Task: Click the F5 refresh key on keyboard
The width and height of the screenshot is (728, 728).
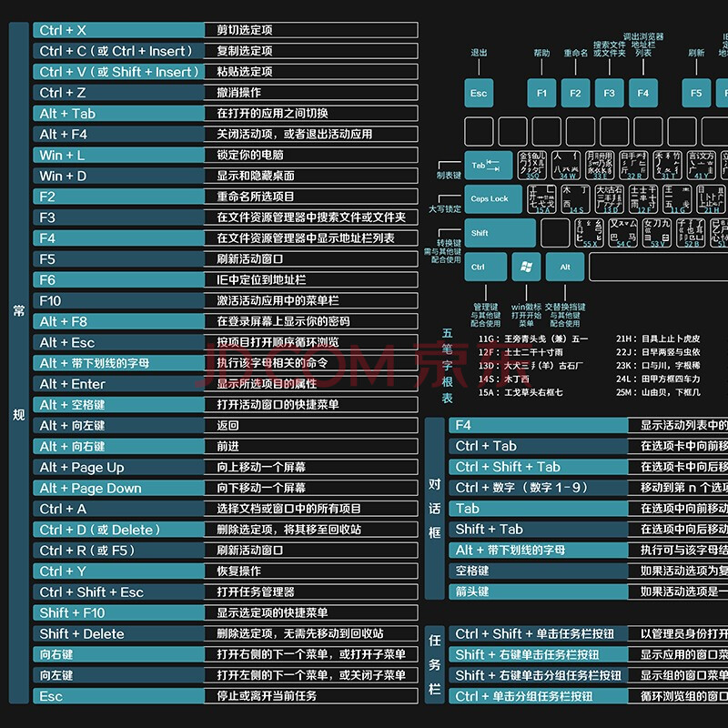Action: (696, 93)
